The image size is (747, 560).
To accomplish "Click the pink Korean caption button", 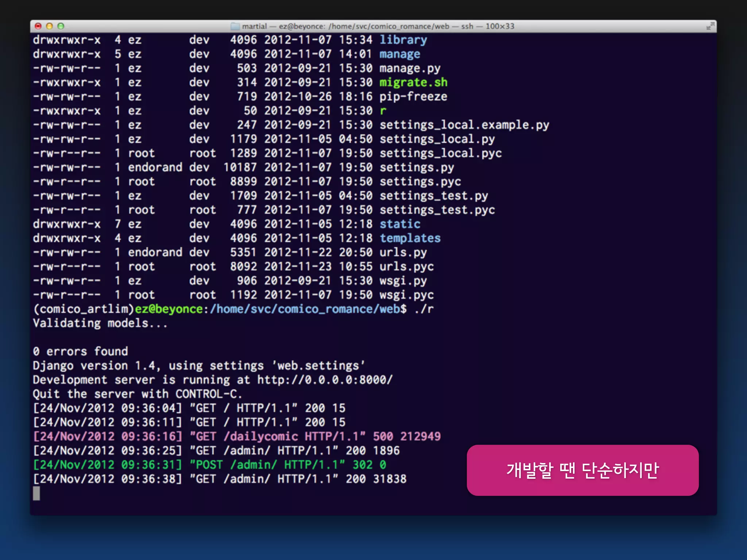I will (582, 470).
